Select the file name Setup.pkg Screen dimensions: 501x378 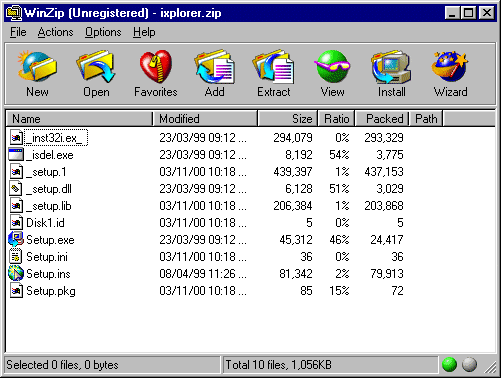point(51,291)
